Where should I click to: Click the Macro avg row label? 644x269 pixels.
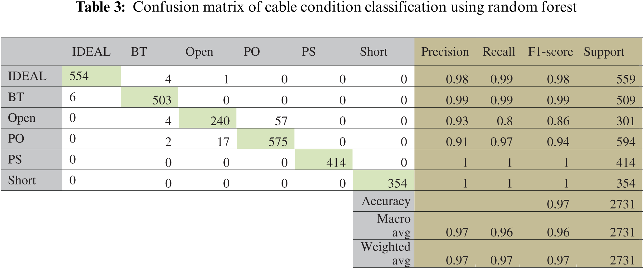[394, 225]
